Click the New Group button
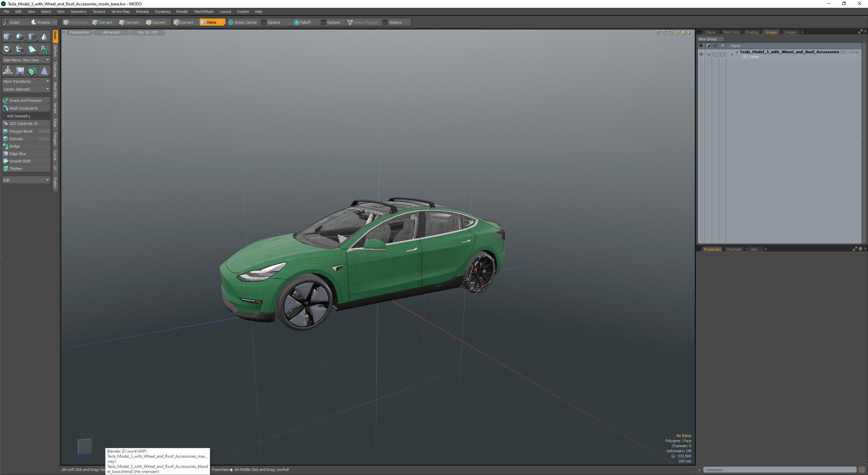The height and width of the screenshot is (475, 868). pos(708,39)
